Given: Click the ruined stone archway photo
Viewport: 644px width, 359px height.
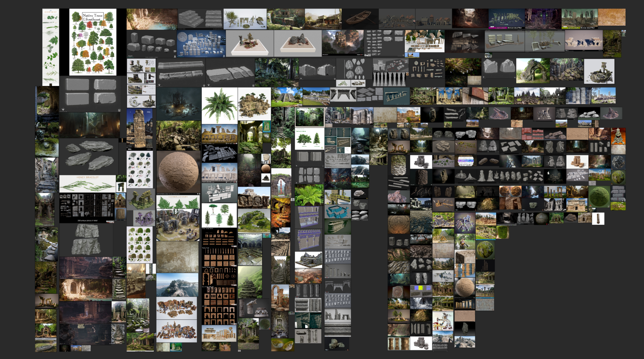Looking at the screenshot, I should tap(533, 71).
